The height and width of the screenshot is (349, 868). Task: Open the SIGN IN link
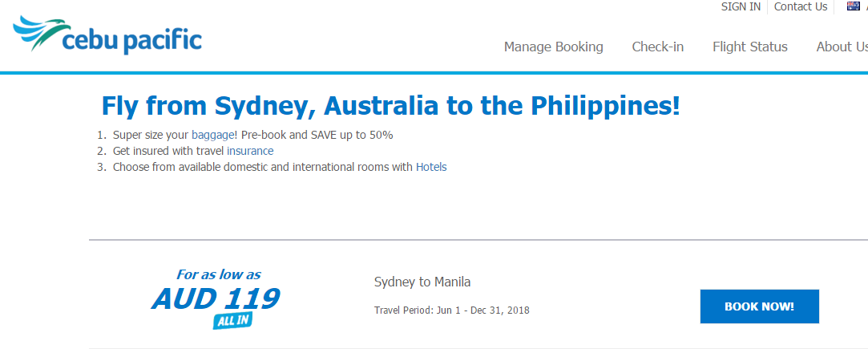click(741, 6)
